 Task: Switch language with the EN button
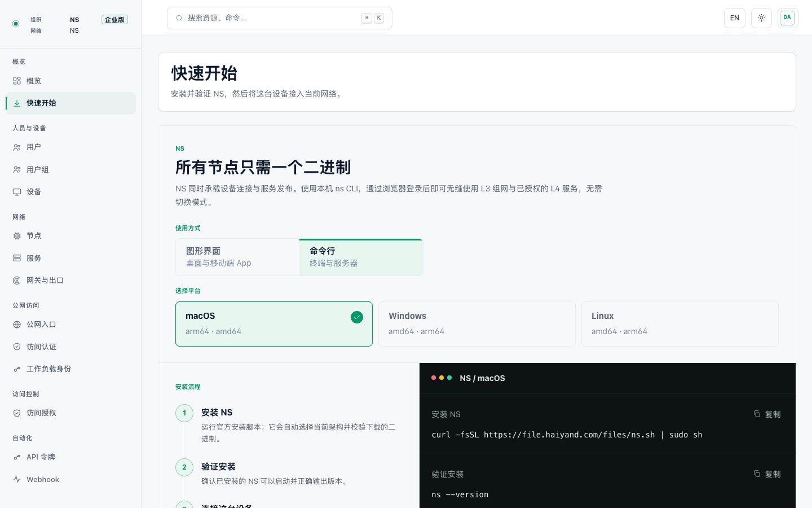click(x=735, y=18)
